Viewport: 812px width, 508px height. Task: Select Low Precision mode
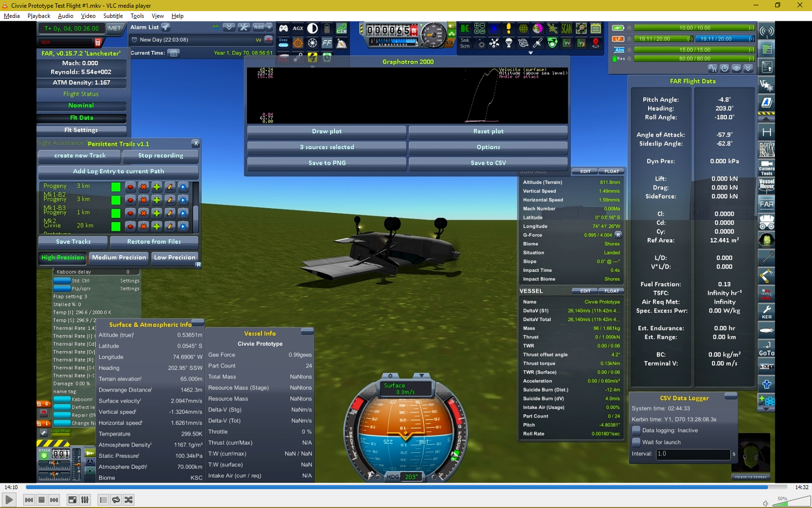tap(174, 258)
